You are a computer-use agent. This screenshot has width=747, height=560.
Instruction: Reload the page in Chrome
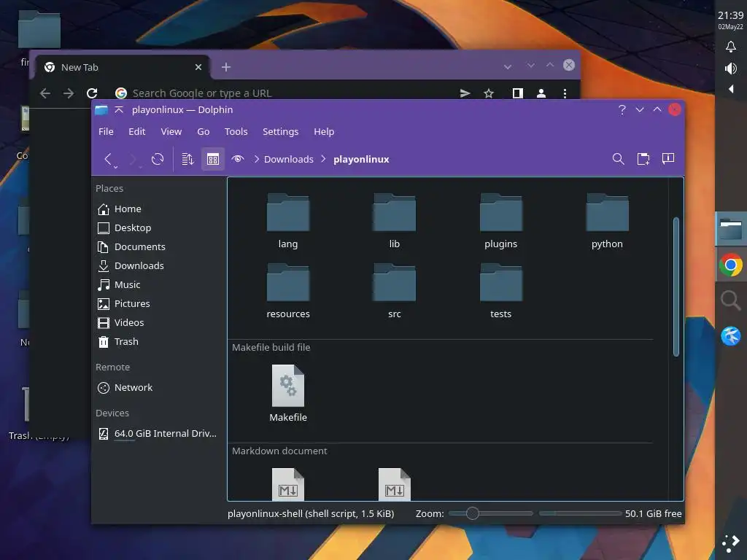coord(93,93)
